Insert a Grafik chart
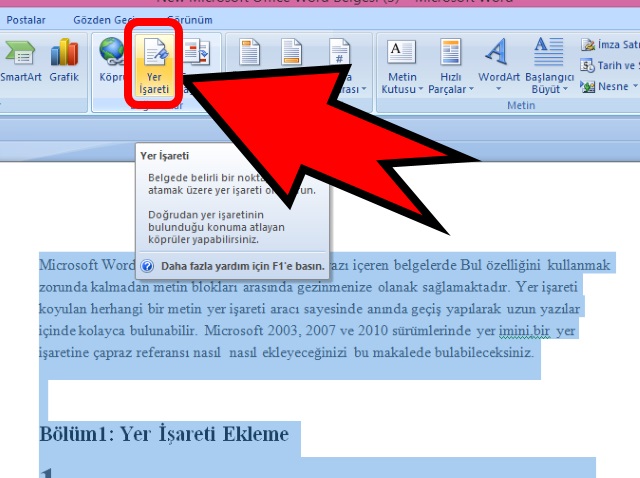Image resolution: width=640 pixels, height=478 pixels. 64,61
